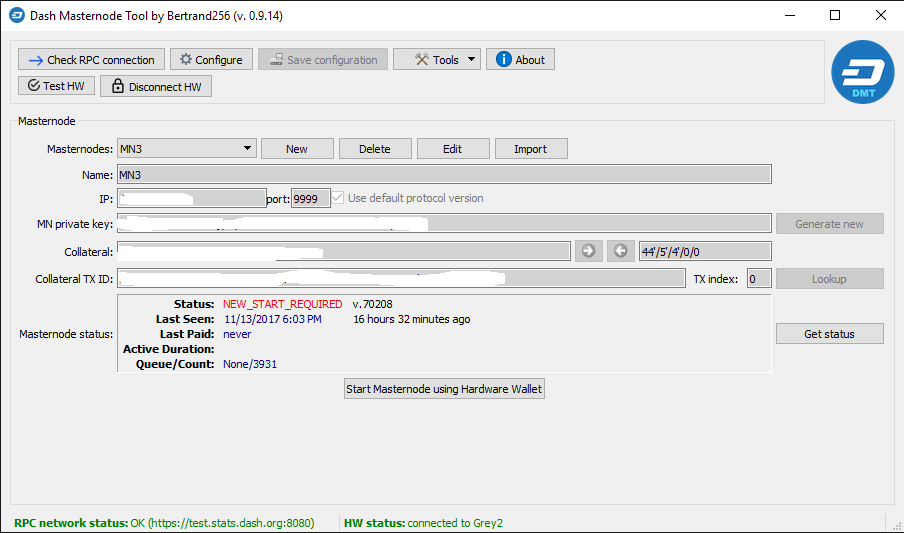This screenshot has height=533, width=904.
Task: Click the blue Dash DMT logo
Action: click(862, 72)
